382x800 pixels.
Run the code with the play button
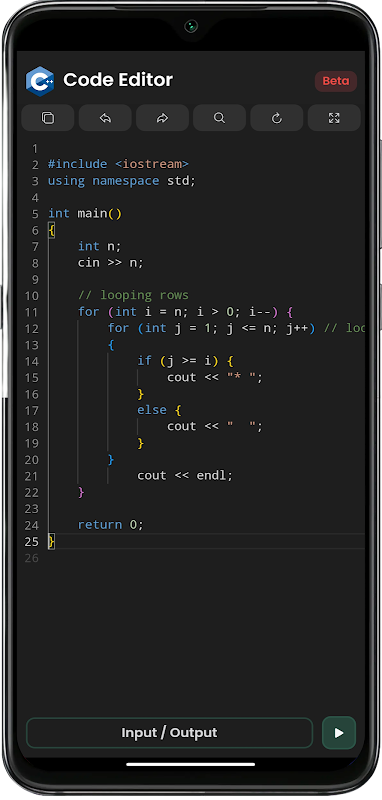click(x=339, y=733)
